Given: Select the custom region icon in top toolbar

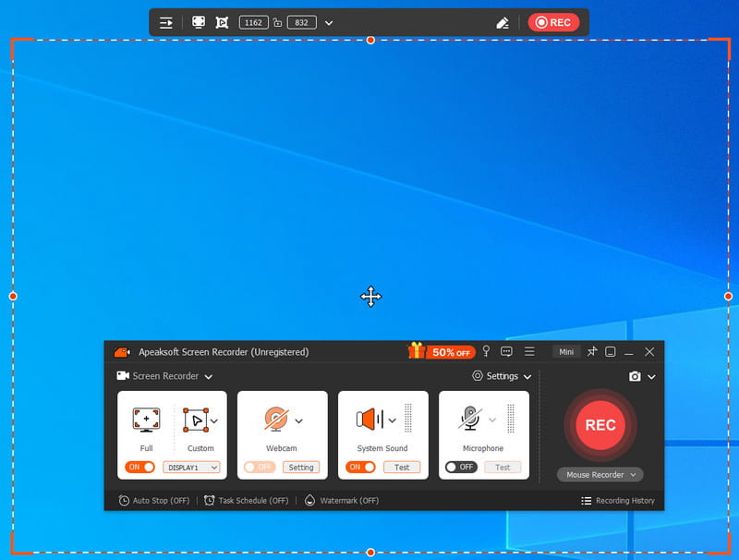Looking at the screenshot, I should tap(222, 22).
